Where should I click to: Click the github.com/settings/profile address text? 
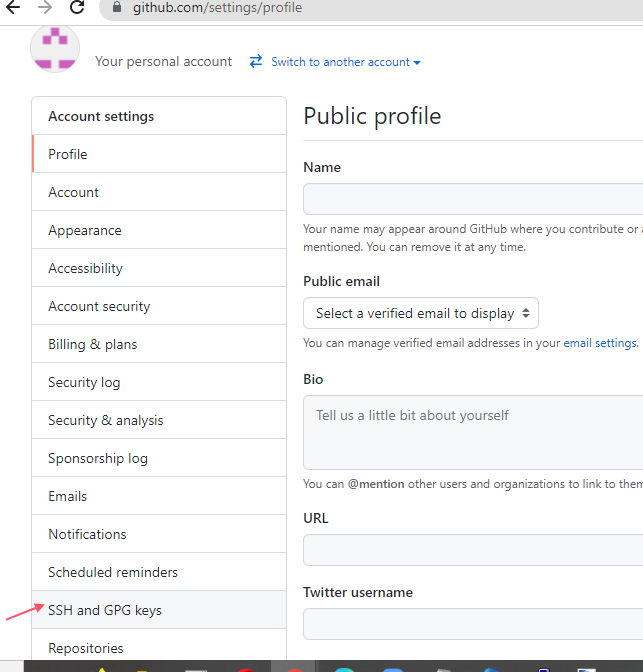coord(217,8)
